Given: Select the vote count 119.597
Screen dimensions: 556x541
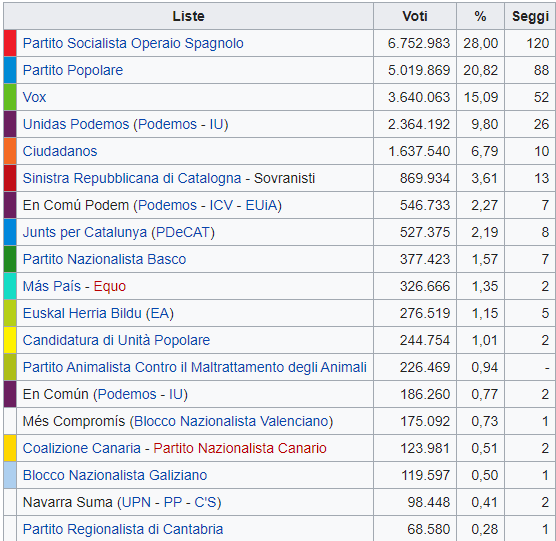Looking at the screenshot, I should [425, 475].
